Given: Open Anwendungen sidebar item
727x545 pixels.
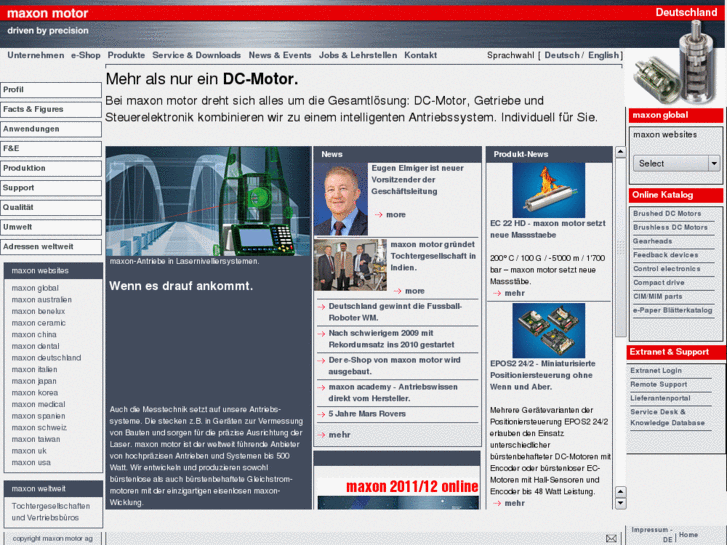Looking at the screenshot, I should pyautogui.click(x=51, y=129).
